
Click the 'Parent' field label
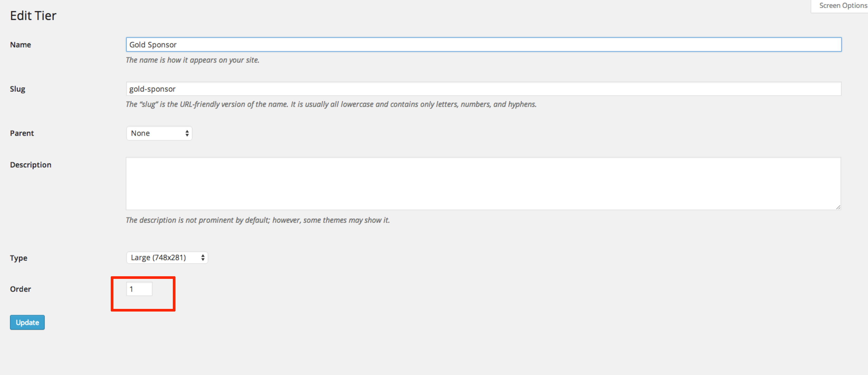(22, 133)
